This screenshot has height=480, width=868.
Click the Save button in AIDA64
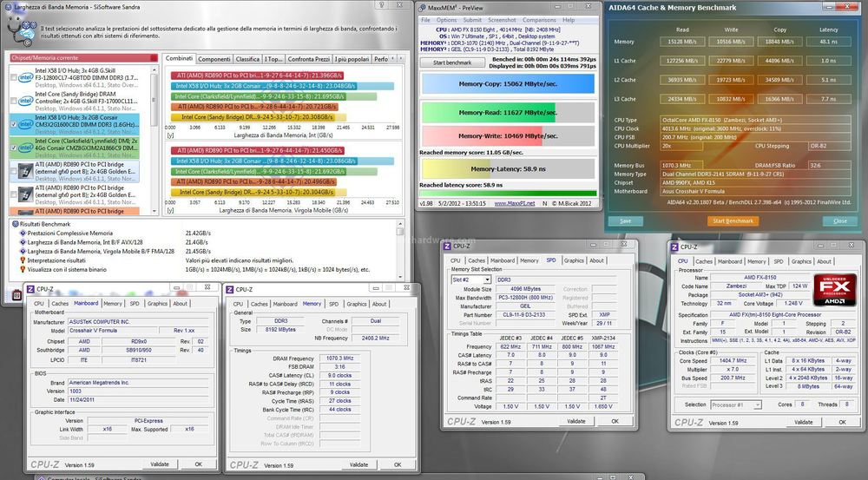click(x=626, y=220)
